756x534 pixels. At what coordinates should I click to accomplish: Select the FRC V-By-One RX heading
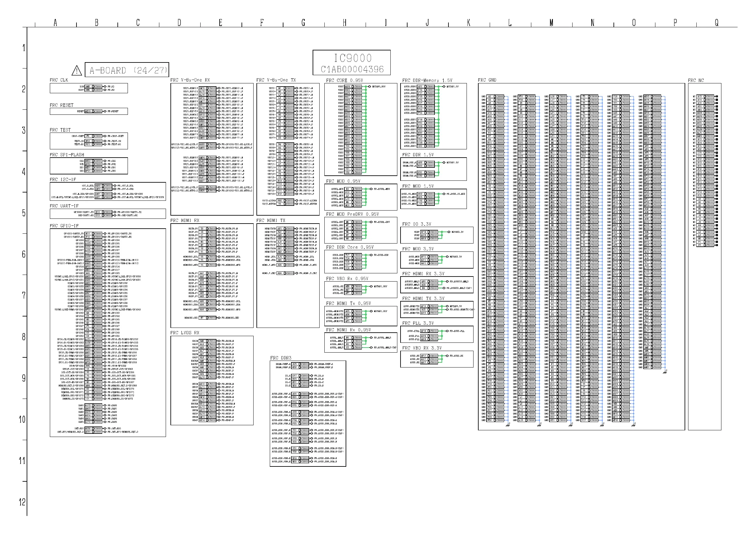pyautogui.click(x=190, y=80)
